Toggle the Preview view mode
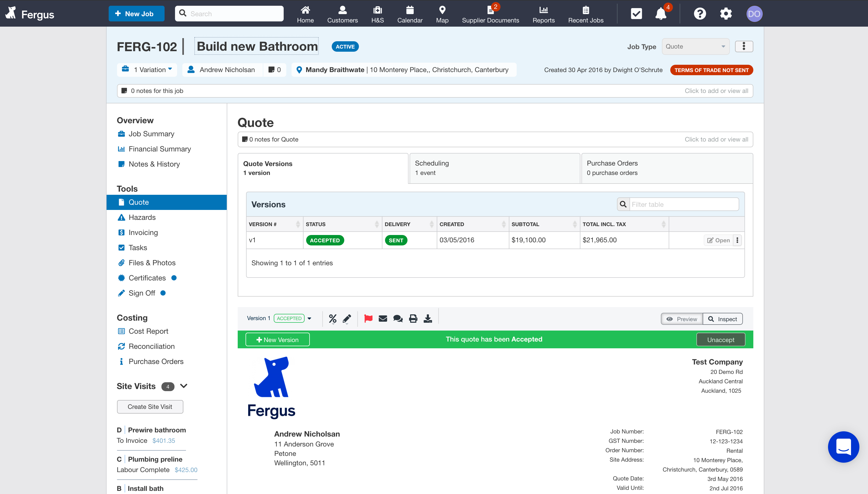868x494 pixels. point(682,319)
